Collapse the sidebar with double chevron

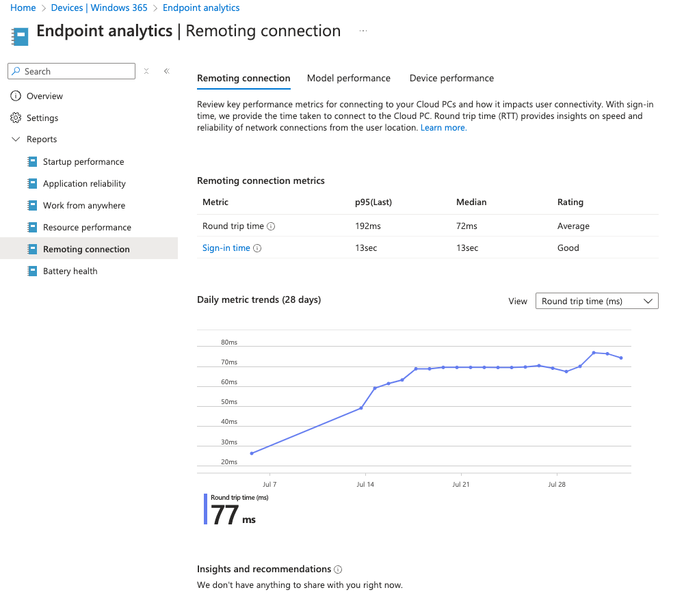point(166,71)
